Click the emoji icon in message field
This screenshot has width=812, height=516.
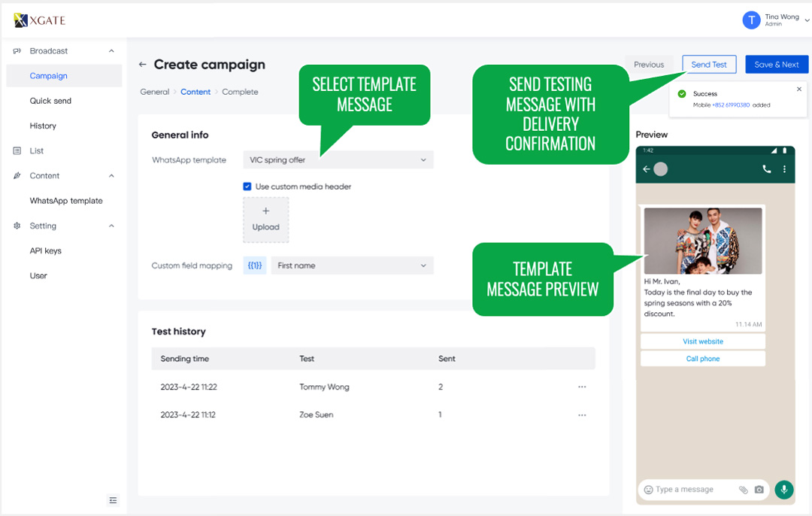pyautogui.click(x=648, y=490)
